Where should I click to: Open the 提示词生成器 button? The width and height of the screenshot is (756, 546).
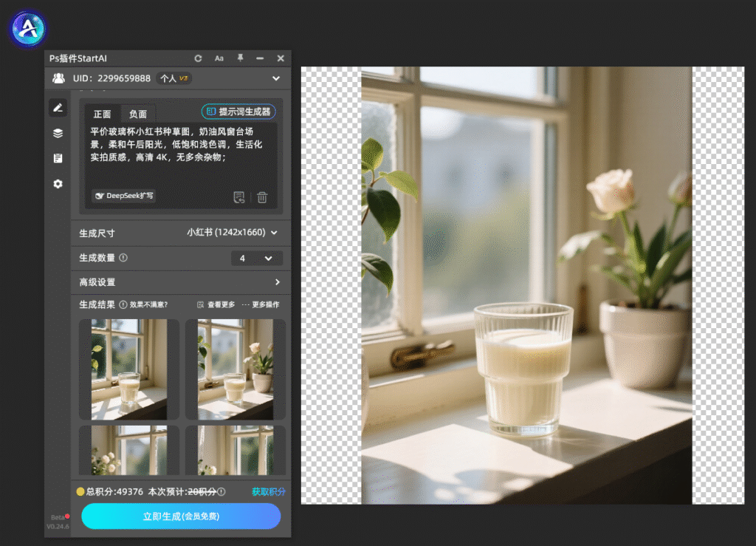click(238, 112)
